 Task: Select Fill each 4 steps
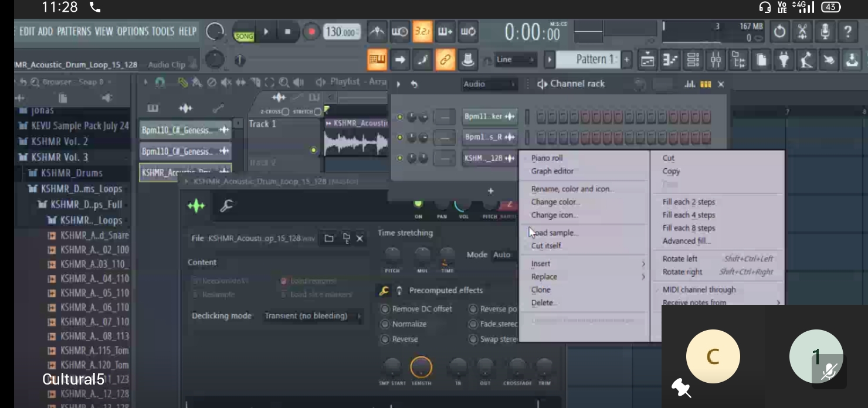(689, 215)
